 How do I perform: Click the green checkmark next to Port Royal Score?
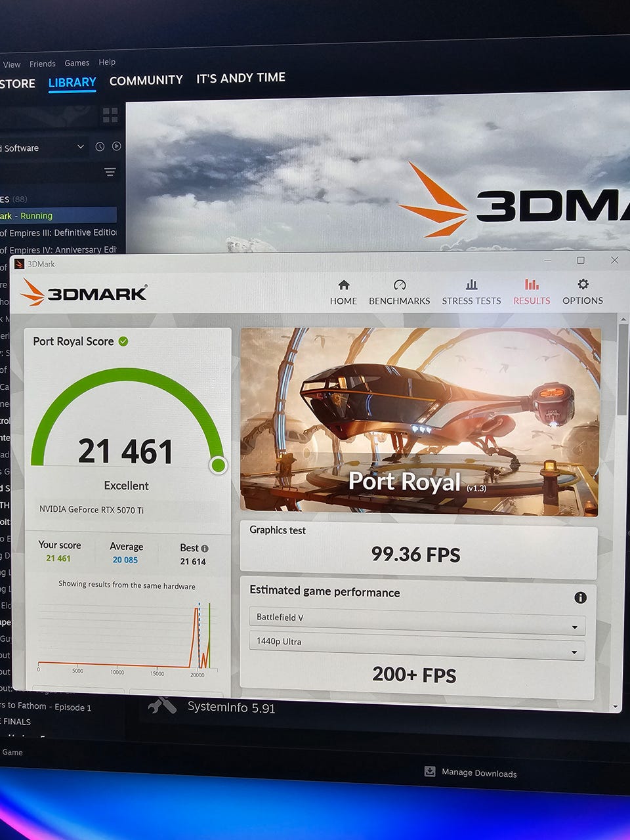pos(123,341)
